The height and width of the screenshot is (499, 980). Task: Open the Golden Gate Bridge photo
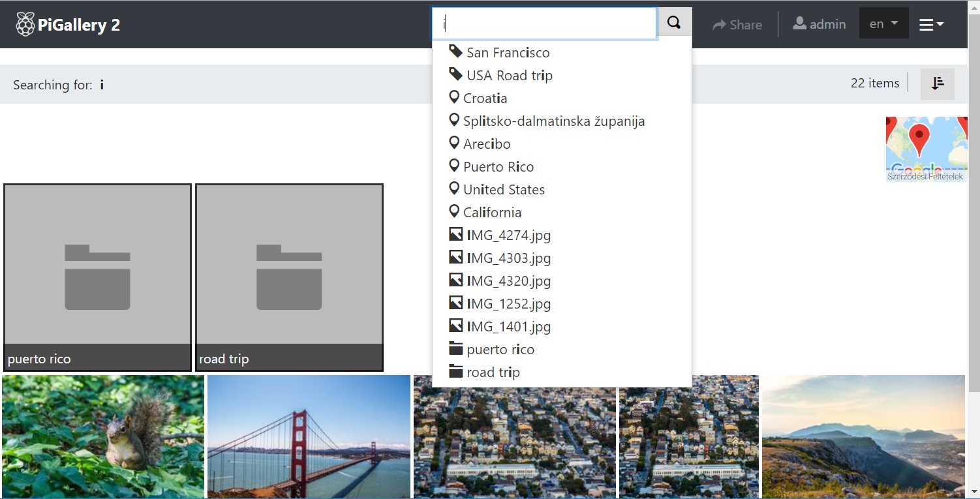[309, 436]
